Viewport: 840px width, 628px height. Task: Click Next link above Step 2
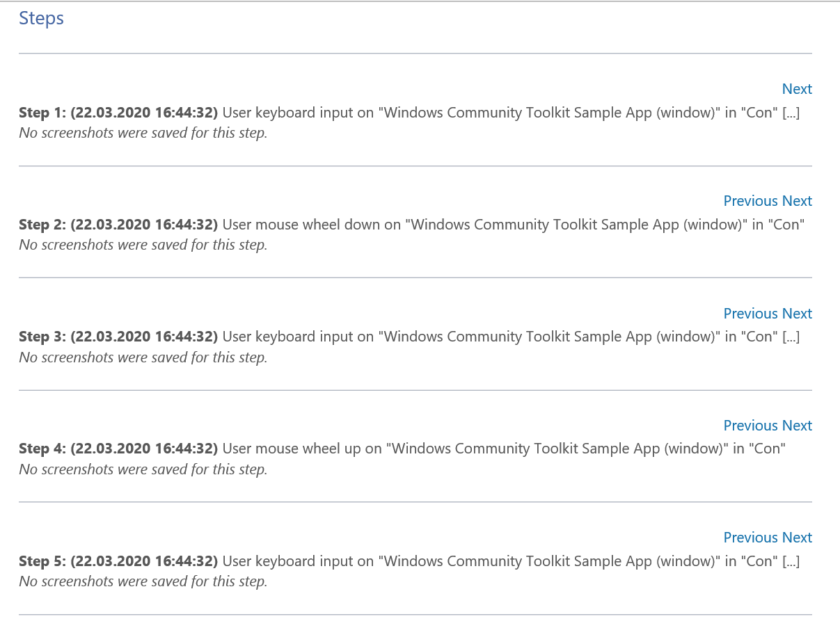(x=798, y=201)
